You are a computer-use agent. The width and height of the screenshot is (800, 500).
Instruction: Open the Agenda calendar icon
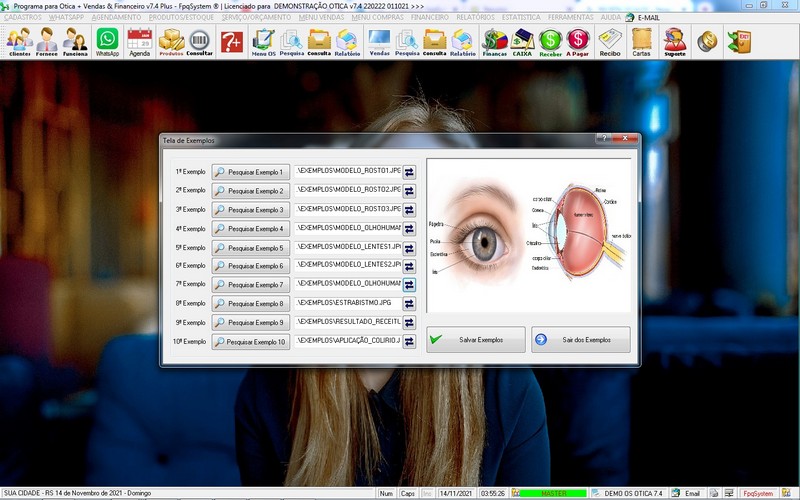(x=140, y=41)
